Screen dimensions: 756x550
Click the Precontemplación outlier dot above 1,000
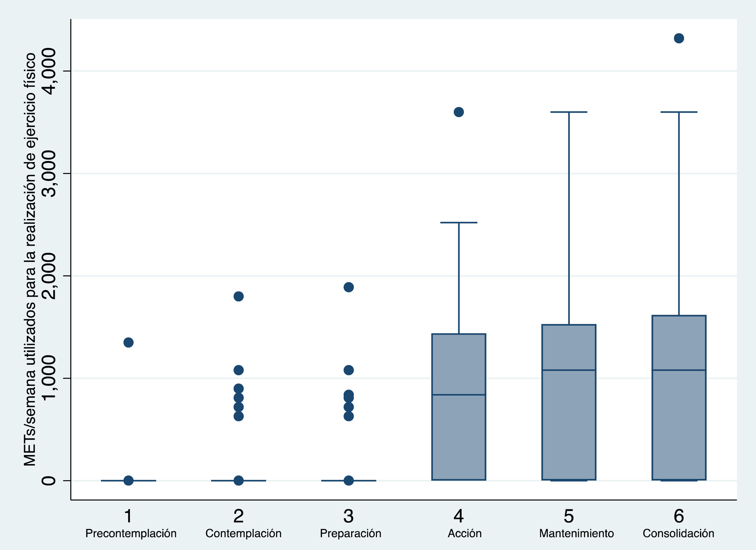point(128,342)
